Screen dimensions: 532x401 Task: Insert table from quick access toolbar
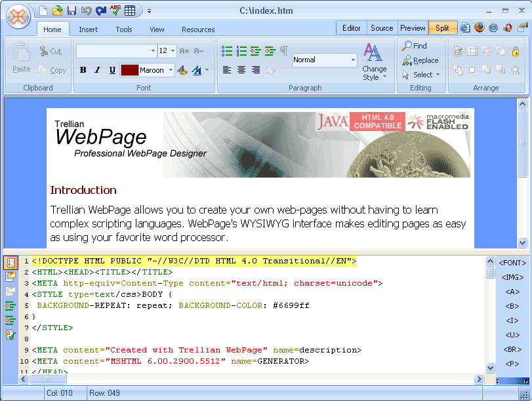(130, 10)
